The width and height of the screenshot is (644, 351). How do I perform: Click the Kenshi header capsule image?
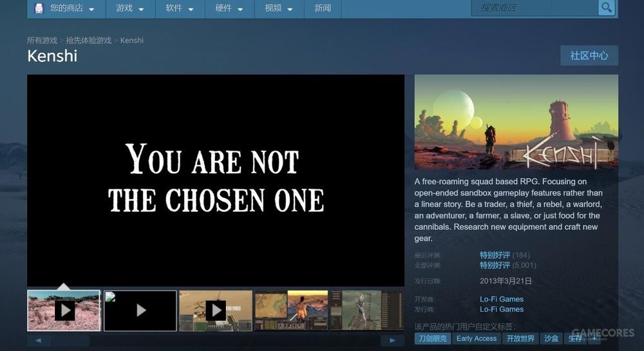point(516,122)
